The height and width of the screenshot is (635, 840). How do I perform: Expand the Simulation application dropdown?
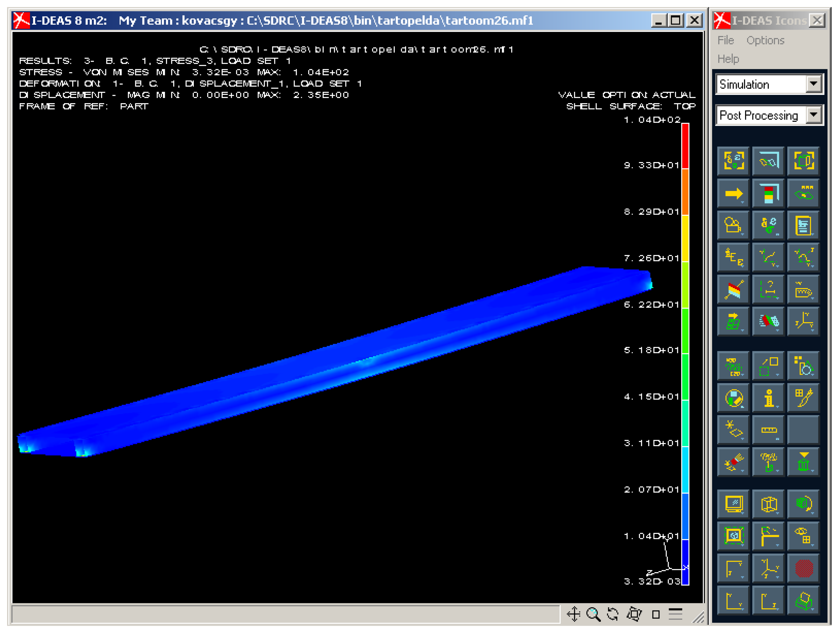point(813,84)
